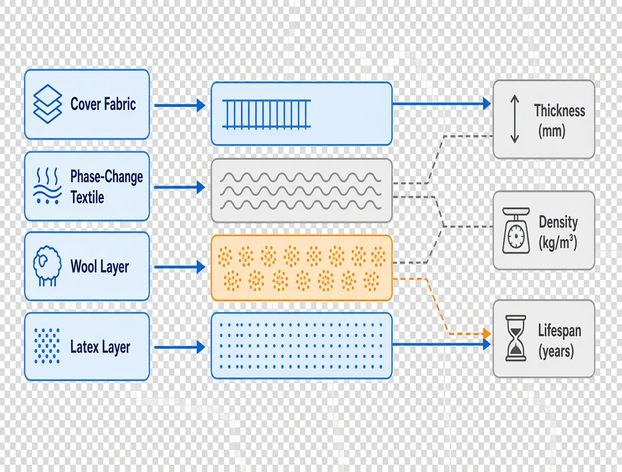Viewport: 622px width, 472px height.
Task: Click the hourglass Lifespan icon
Action: (x=516, y=338)
